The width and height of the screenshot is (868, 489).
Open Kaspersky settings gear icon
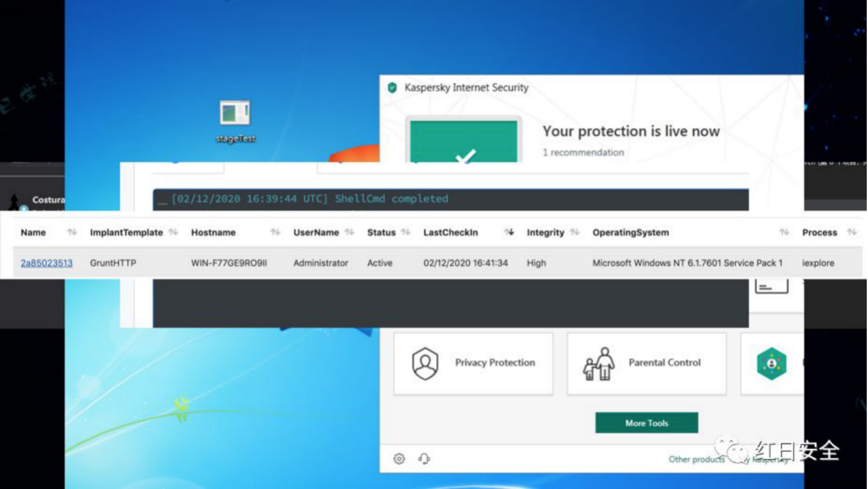point(399,458)
